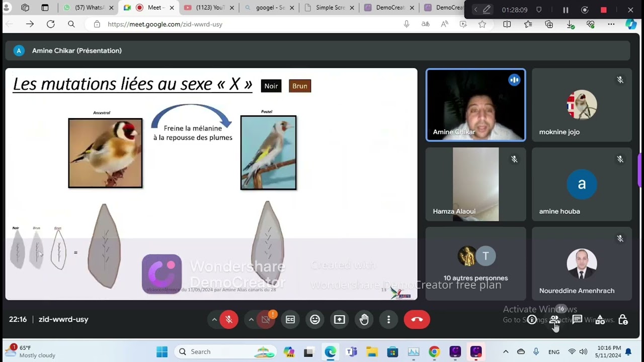Open Google Chrome from taskbar
644x362 pixels.
[x=434, y=351]
